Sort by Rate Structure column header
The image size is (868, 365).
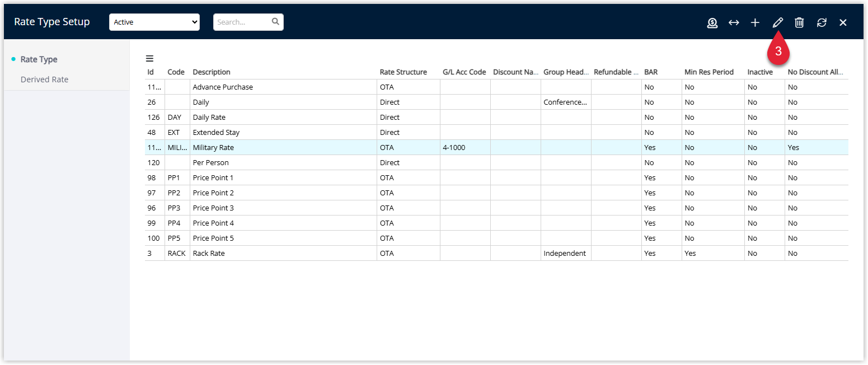coord(403,72)
